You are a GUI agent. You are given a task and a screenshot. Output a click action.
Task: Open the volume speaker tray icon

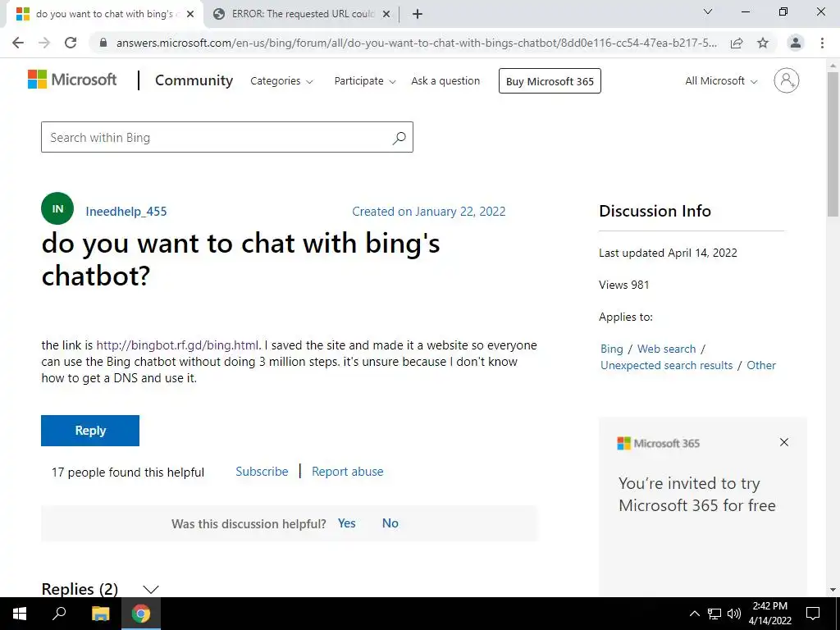[x=734, y=614]
